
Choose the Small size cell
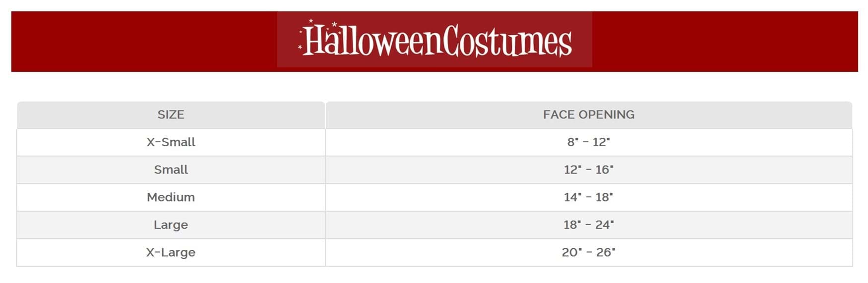tap(171, 170)
